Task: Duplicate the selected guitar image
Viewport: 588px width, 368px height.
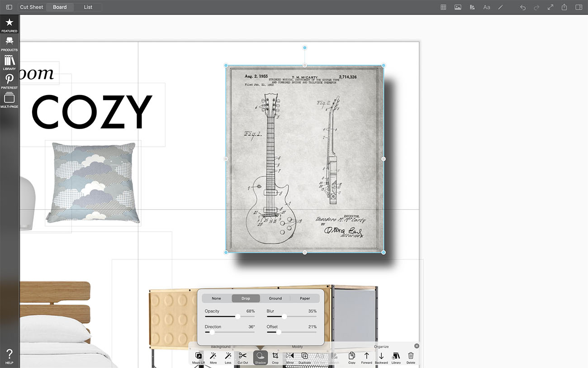Action: pyautogui.click(x=304, y=356)
